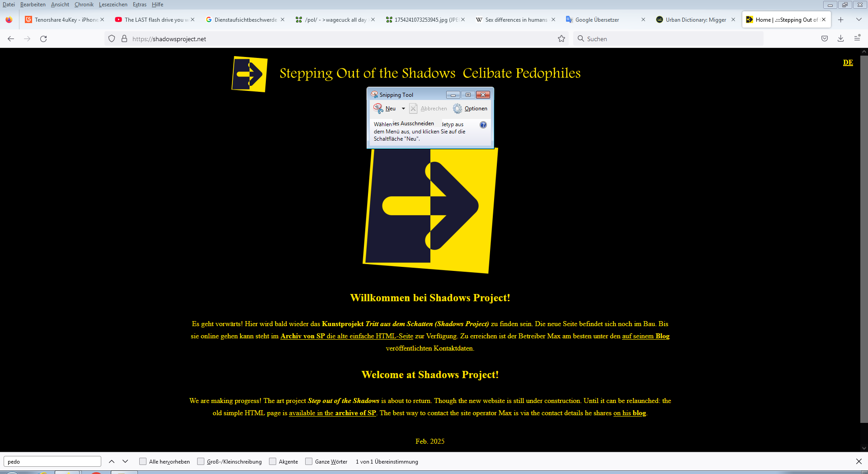
Task: Open Archiv von SP alte HTML-Seite link
Action: (347, 336)
